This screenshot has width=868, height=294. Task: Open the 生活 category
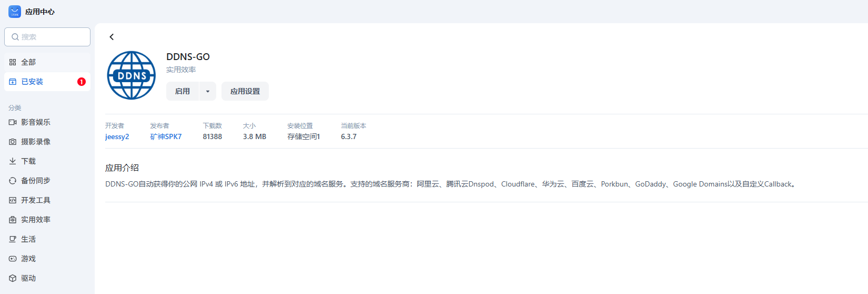(x=28, y=239)
